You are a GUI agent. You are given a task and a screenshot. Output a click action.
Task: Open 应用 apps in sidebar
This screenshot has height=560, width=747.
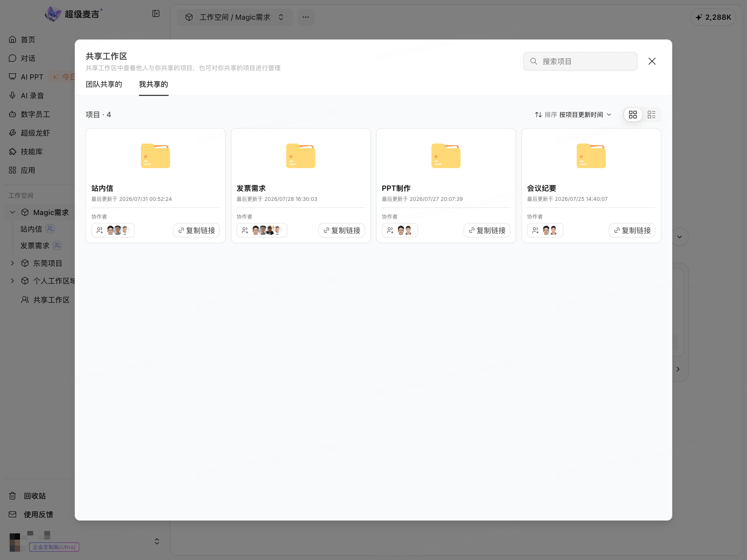(x=22, y=170)
